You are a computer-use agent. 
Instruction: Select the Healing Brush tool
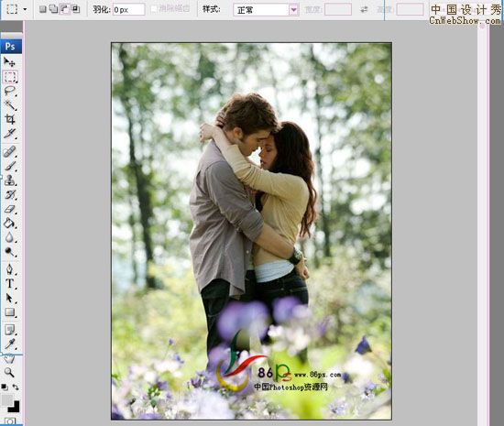tap(10, 152)
